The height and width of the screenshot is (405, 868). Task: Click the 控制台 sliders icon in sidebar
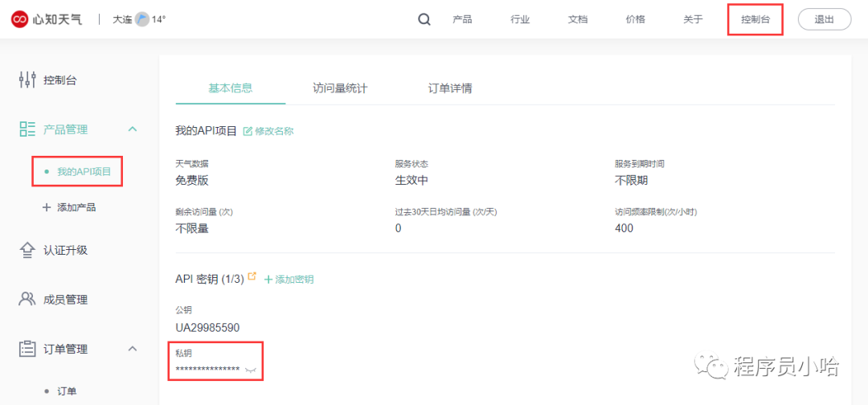tap(27, 80)
